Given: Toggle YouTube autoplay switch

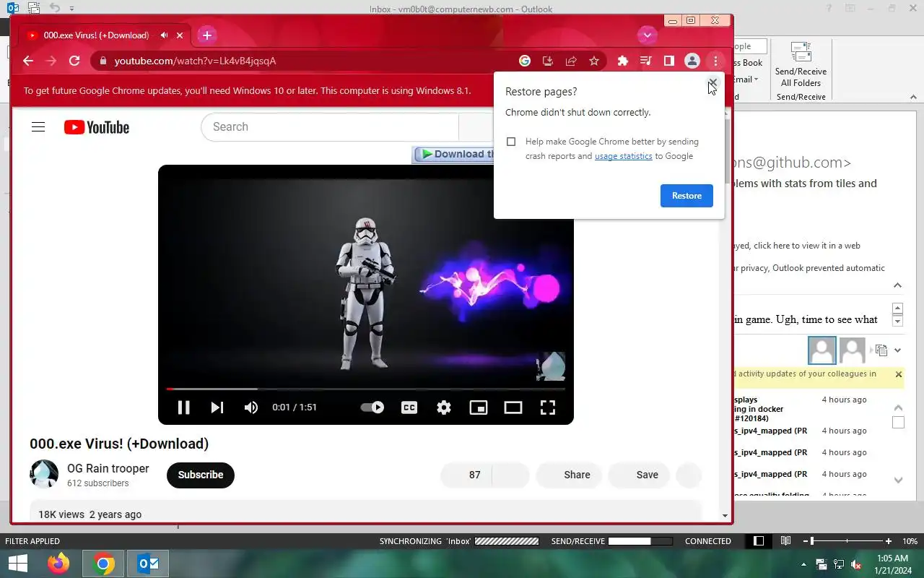Looking at the screenshot, I should pyautogui.click(x=372, y=407).
